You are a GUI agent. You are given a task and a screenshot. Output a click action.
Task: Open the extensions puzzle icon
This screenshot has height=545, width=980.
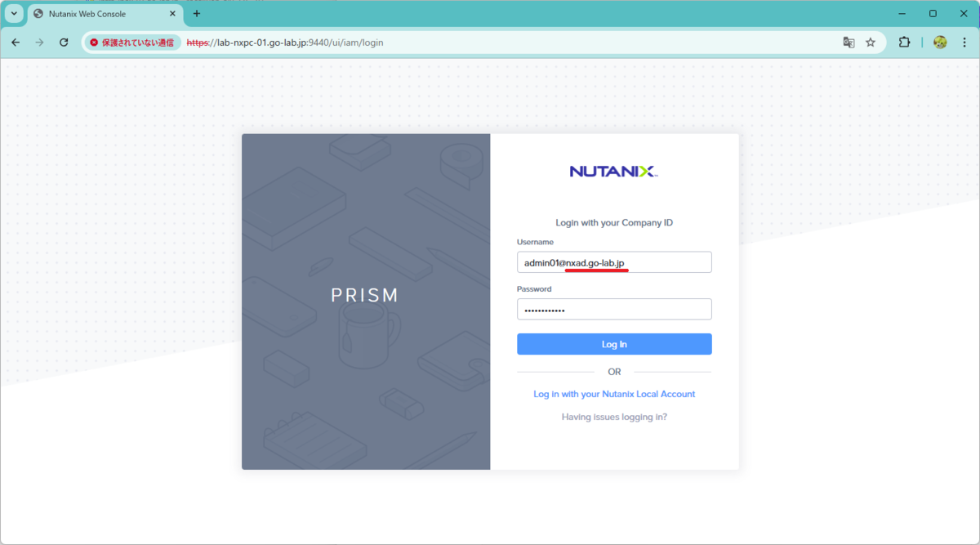[x=904, y=42]
